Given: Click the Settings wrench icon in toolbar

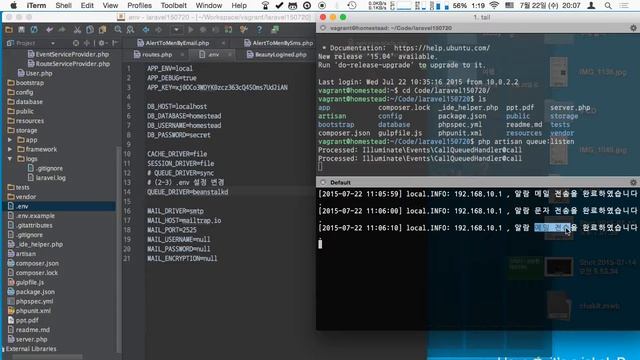Looking at the screenshot, I should [x=244, y=29].
